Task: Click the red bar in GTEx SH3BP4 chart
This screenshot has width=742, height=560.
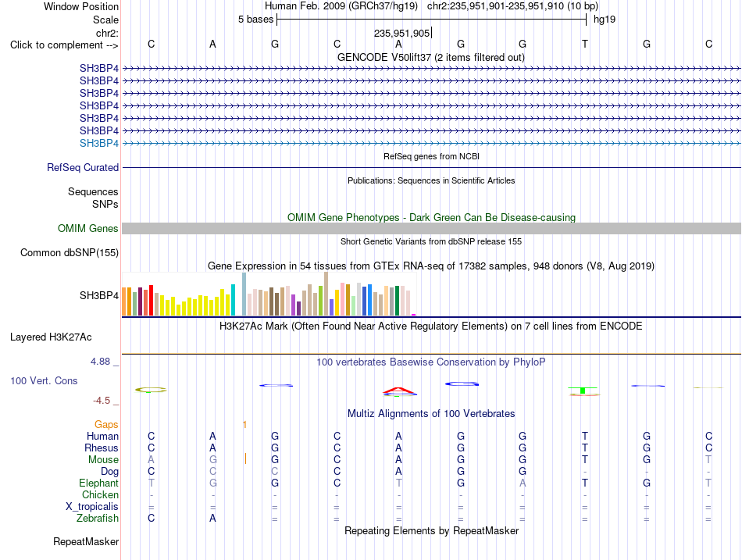Action: [151, 300]
